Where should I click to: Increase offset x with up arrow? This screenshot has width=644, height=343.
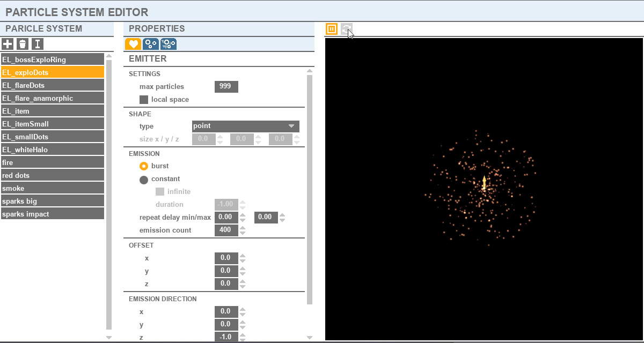pos(243,255)
